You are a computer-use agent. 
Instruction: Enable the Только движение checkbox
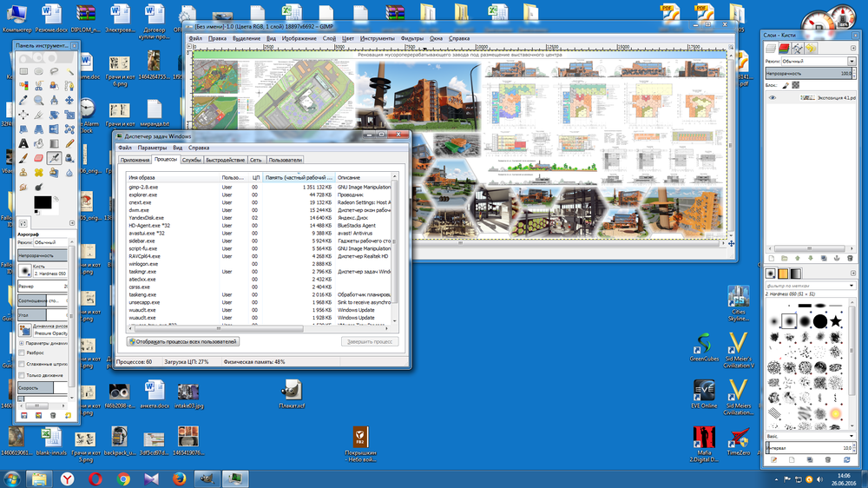pos(22,375)
